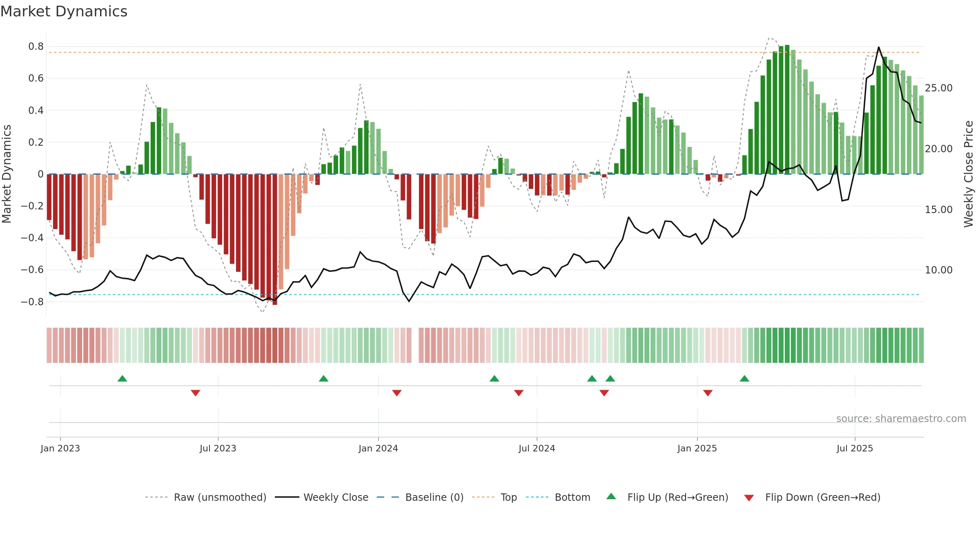The image size is (980, 551).
Task: Click the Jul 2025 x-axis label
Action: 855,448
